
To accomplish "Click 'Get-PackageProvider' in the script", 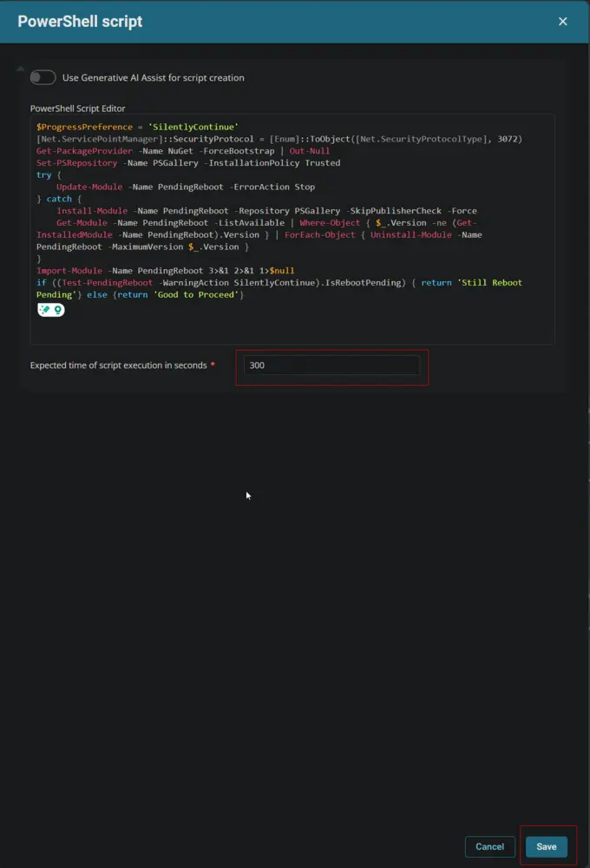I will click(x=84, y=150).
